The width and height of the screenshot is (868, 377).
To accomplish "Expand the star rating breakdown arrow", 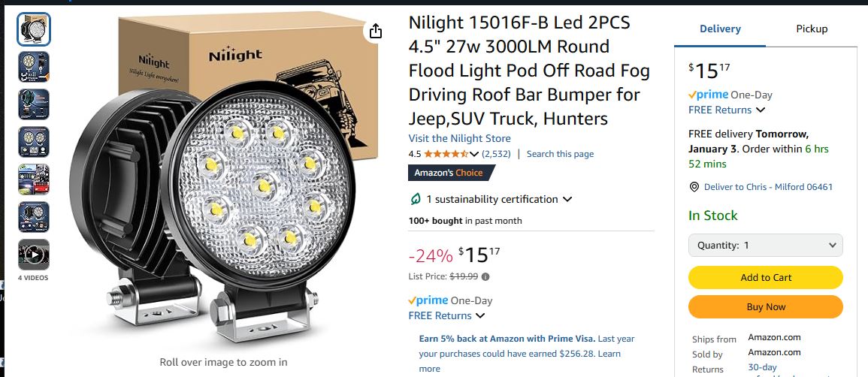I will click(x=474, y=154).
